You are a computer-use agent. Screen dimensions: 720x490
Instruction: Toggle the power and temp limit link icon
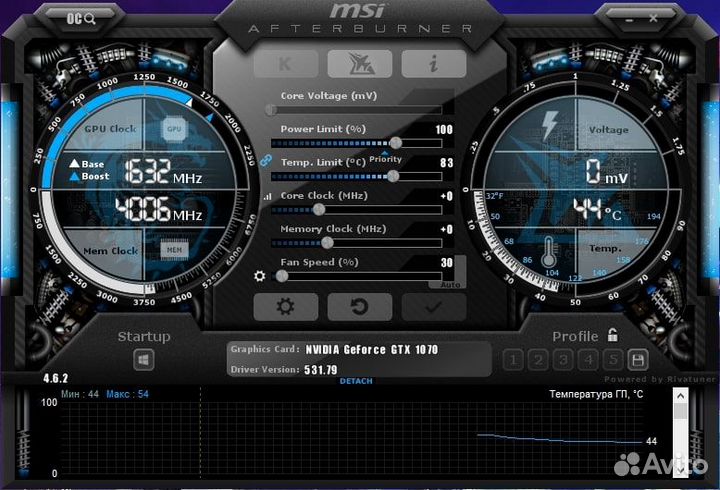265,161
